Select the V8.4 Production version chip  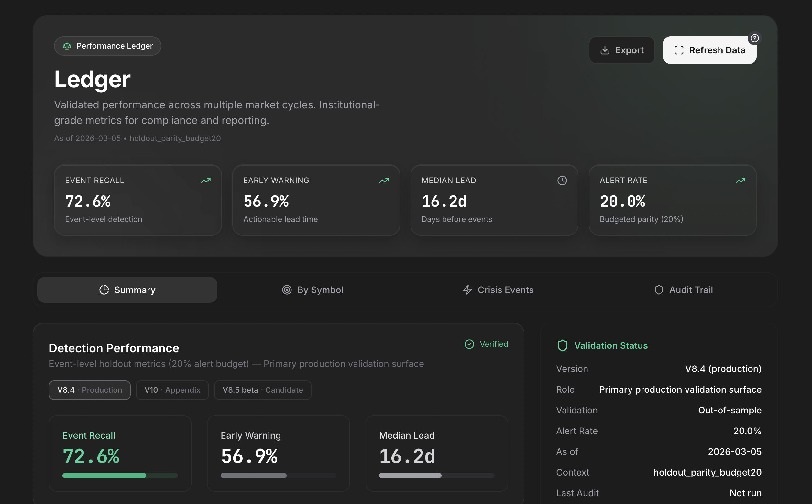90,390
